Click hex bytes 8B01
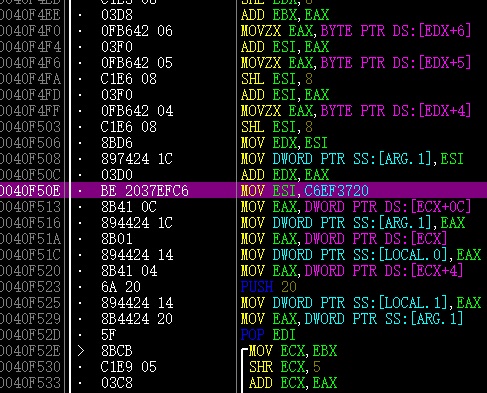Viewport: 487px width, 393px height. [x=117, y=239]
